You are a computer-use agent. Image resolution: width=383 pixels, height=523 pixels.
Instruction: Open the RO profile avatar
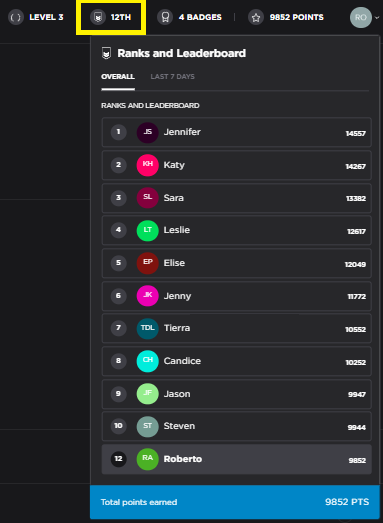click(361, 17)
